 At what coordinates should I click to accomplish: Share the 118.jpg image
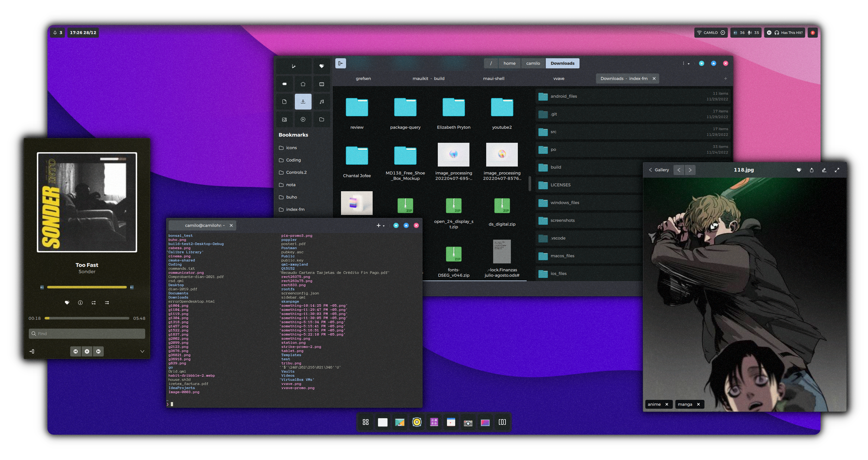(x=811, y=170)
